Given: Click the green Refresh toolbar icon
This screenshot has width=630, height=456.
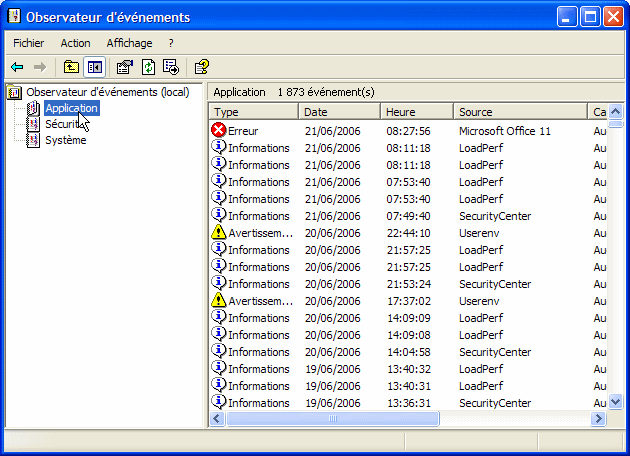Looking at the screenshot, I should (x=148, y=67).
